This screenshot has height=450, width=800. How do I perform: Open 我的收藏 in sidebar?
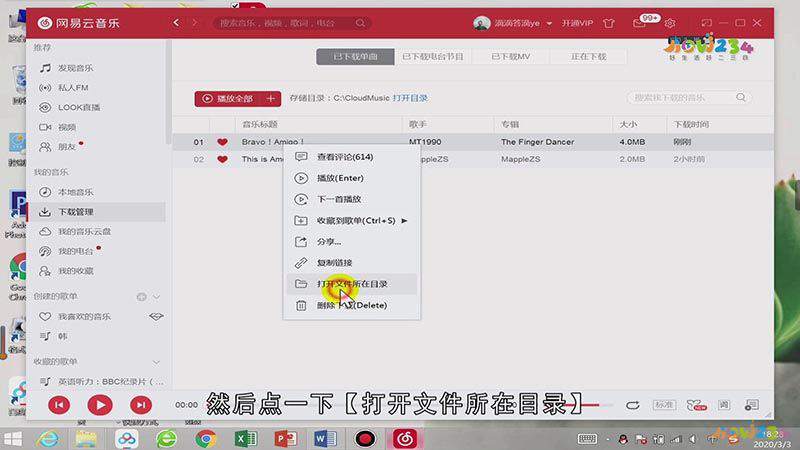click(75, 271)
